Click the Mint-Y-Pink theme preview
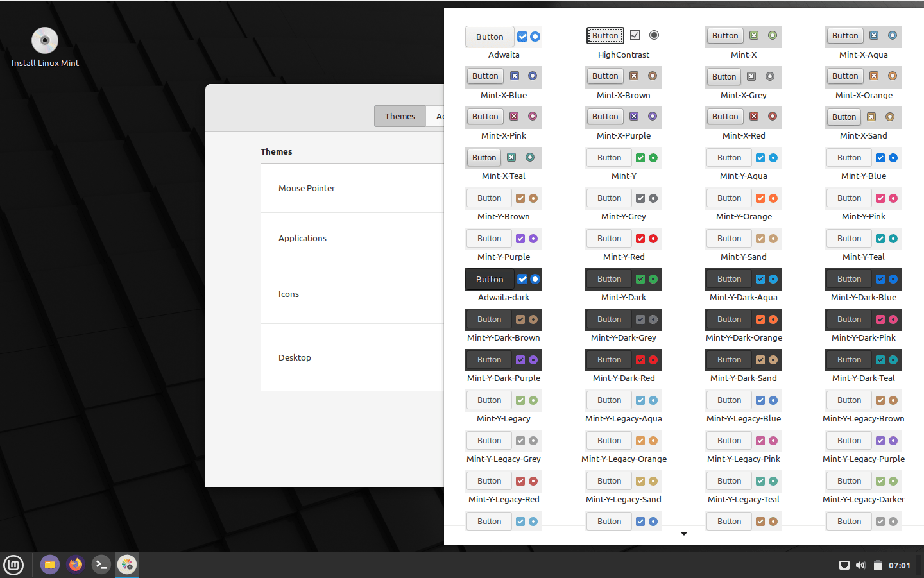 point(864,205)
